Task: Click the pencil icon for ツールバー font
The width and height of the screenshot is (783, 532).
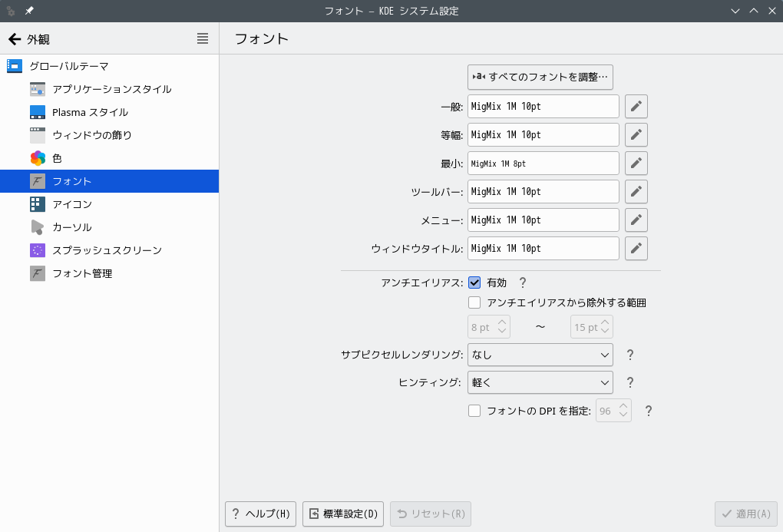Action: (636, 192)
